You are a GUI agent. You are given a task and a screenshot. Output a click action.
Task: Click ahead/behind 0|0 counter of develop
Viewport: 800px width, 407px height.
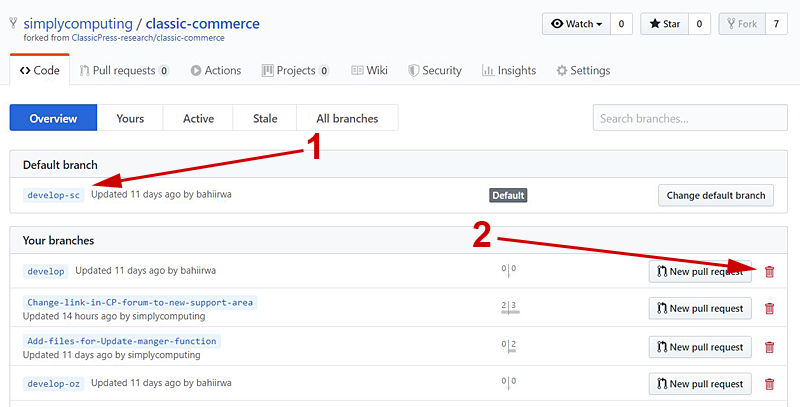pyautogui.click(x=509, y=270)
